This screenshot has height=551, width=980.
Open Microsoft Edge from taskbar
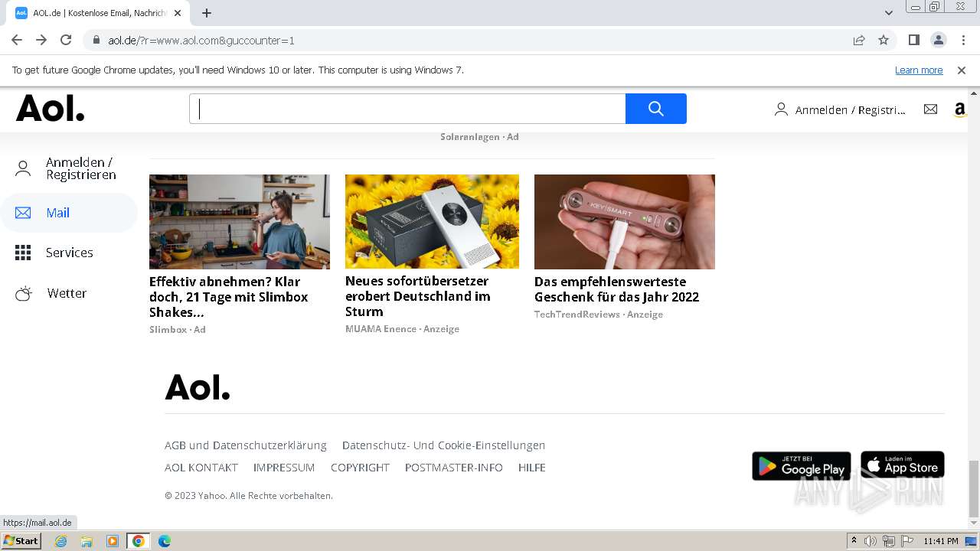(x=165, y=541)
